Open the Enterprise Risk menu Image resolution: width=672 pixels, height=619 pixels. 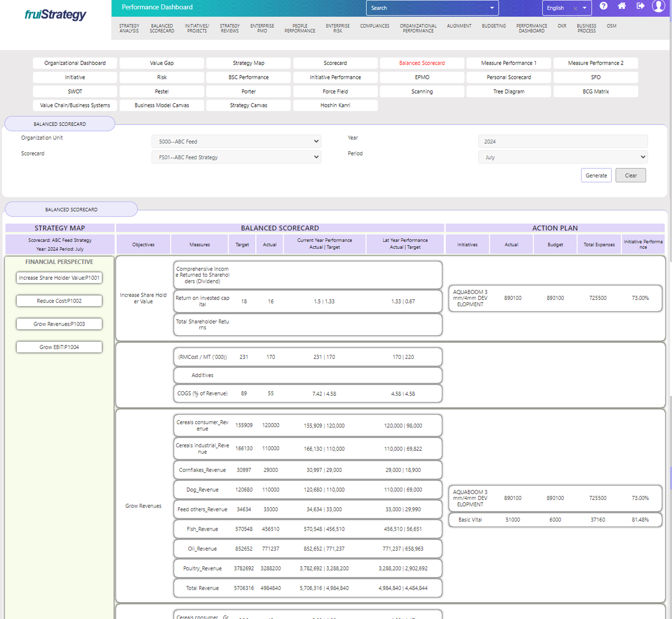(337, 28)
